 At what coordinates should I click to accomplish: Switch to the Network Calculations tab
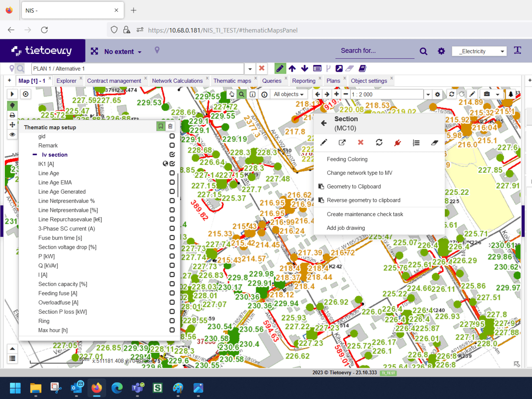point(177,81)
